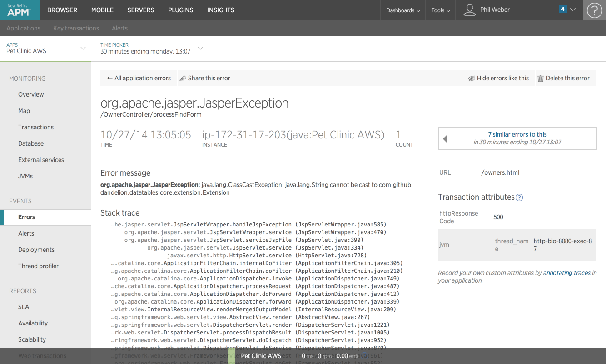Go to the BROWSER product tab
The height and width of the screenshot is (364, 606).
point(62,10)
